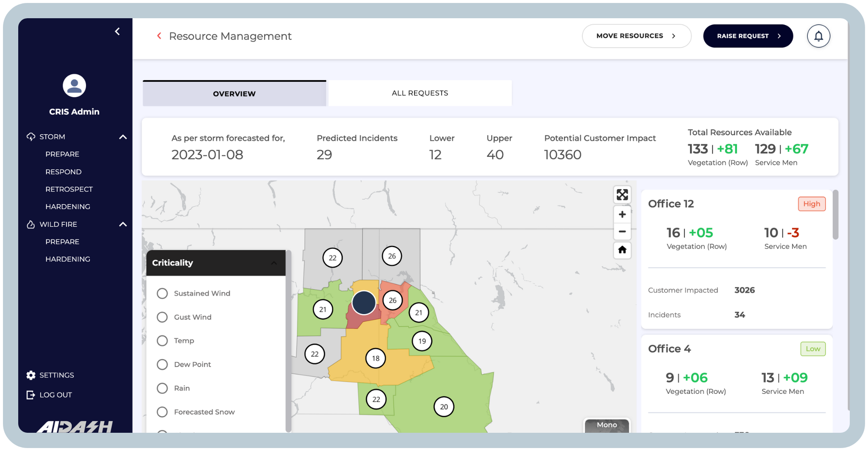Reset map to home view
This screenshot has width=868, height=451.
622,250
